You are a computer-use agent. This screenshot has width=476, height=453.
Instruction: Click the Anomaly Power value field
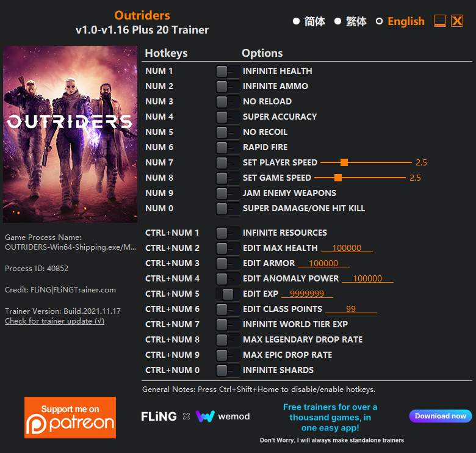(367, 278)
